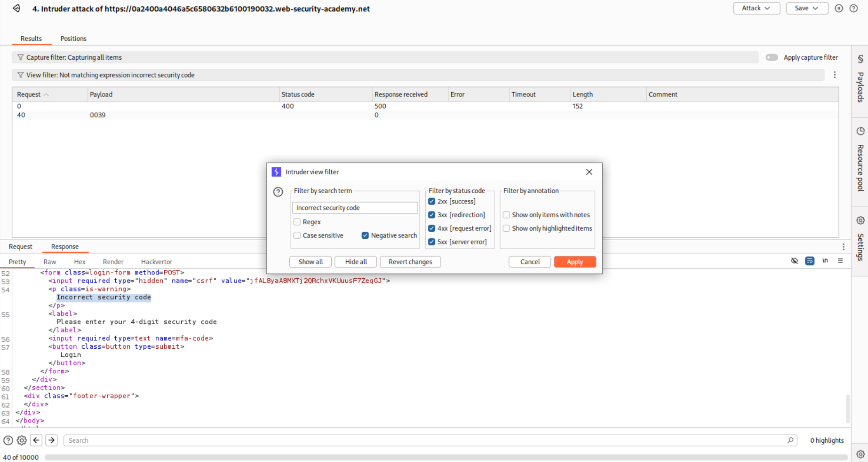
Task: Open the Attack dropdown menu
Action: click(756, 8)
